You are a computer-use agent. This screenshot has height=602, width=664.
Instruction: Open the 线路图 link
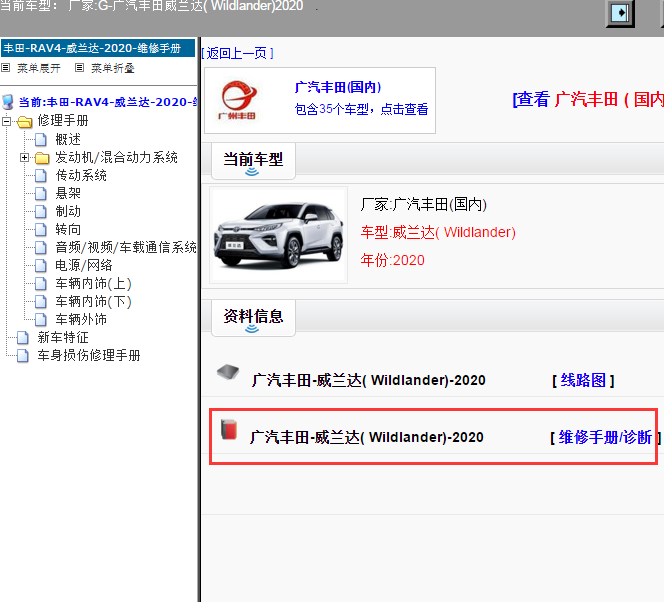[x=583, y=380]
